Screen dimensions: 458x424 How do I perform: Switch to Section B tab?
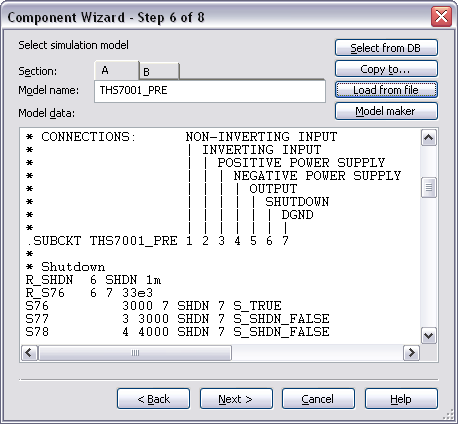159,72
